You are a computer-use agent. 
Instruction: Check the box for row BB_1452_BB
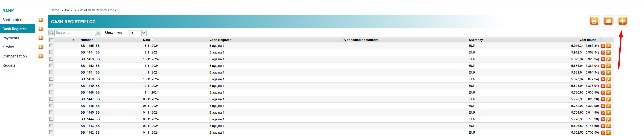click(x=51, y=66)
